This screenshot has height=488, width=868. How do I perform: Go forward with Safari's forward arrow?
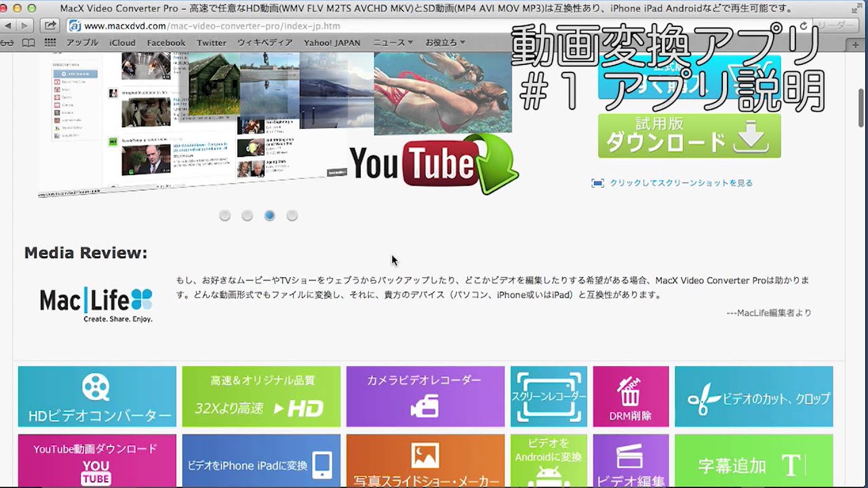[x=26, y=26]
